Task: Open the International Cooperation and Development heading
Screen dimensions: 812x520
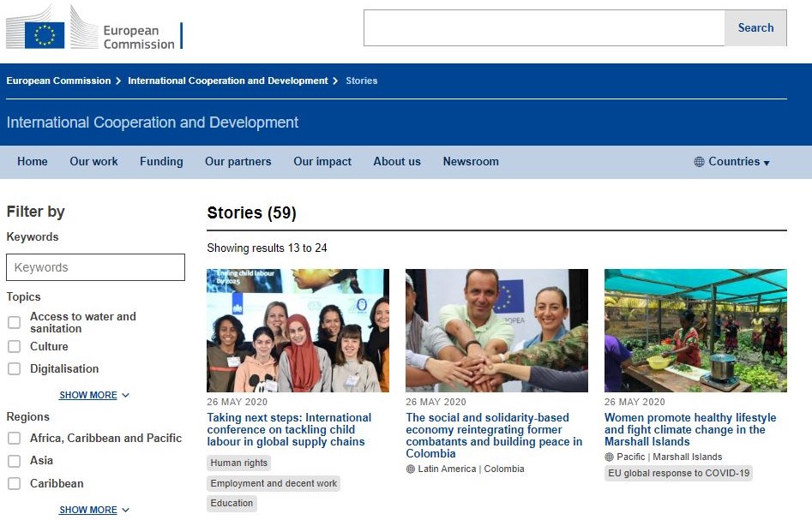Action: coord(153,123)
